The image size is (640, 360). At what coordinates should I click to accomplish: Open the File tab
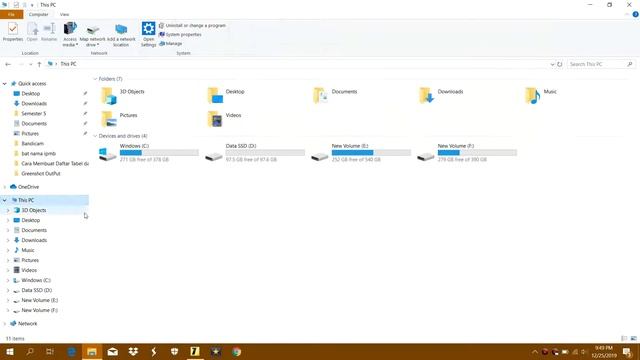point(11,14)
